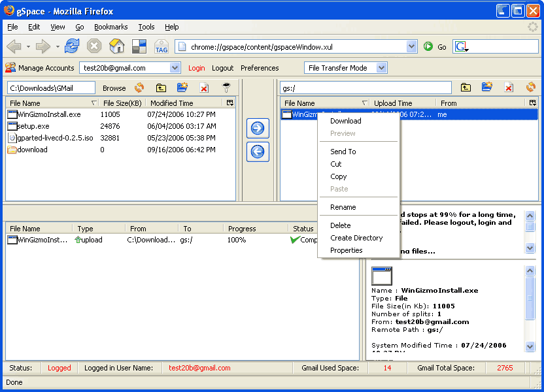Sort remote files by File Name column
The height and width of the screenshot is (392, 544).
click(325, 103)
